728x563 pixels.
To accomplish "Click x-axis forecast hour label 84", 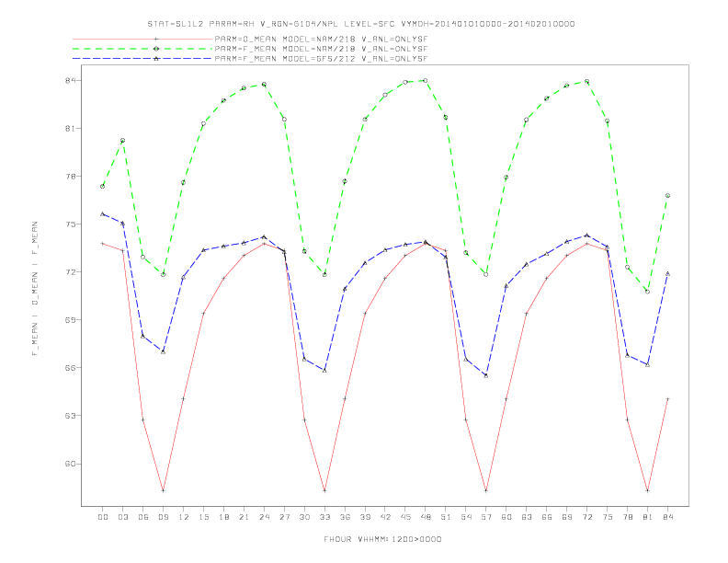I will (667, 517).
